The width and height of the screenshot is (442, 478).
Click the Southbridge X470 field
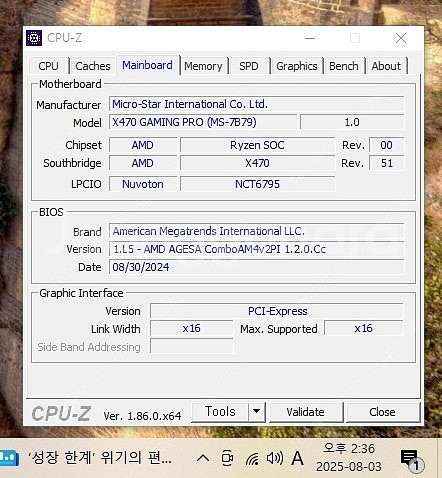pos(257,163)
